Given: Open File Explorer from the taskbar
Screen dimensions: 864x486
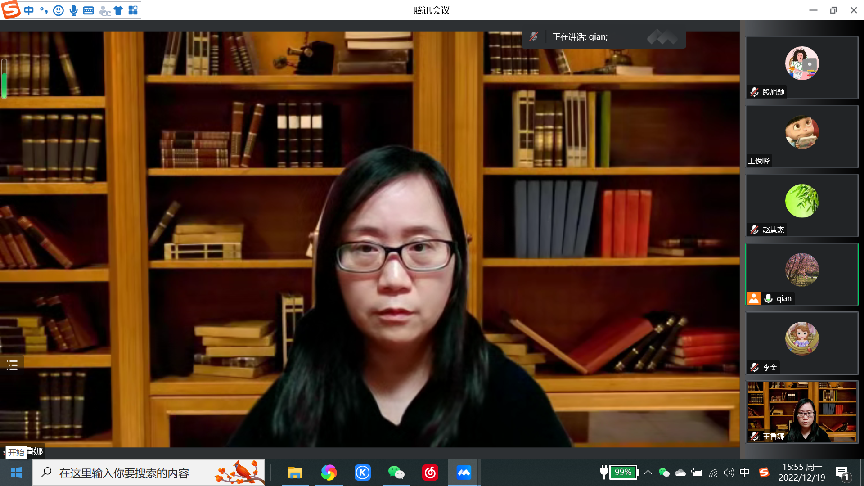Looking at the screenshot, I should tap(295, 472).
